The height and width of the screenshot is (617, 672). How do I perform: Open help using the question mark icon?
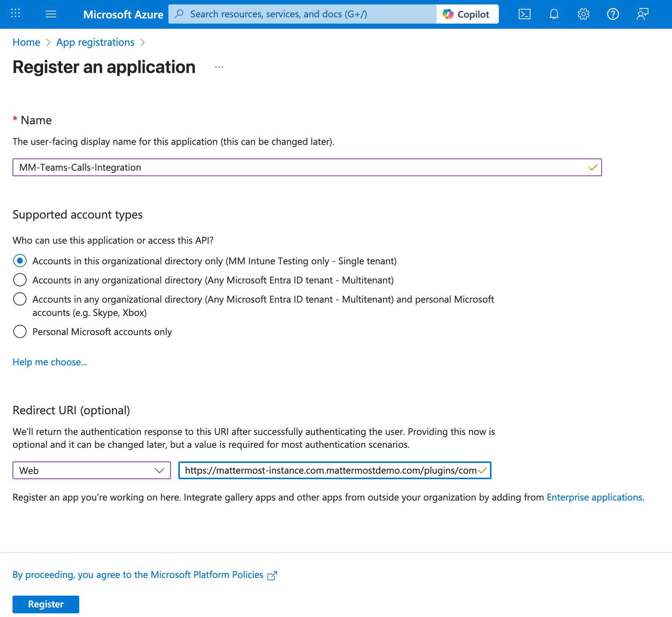click(x=613, y=14)
